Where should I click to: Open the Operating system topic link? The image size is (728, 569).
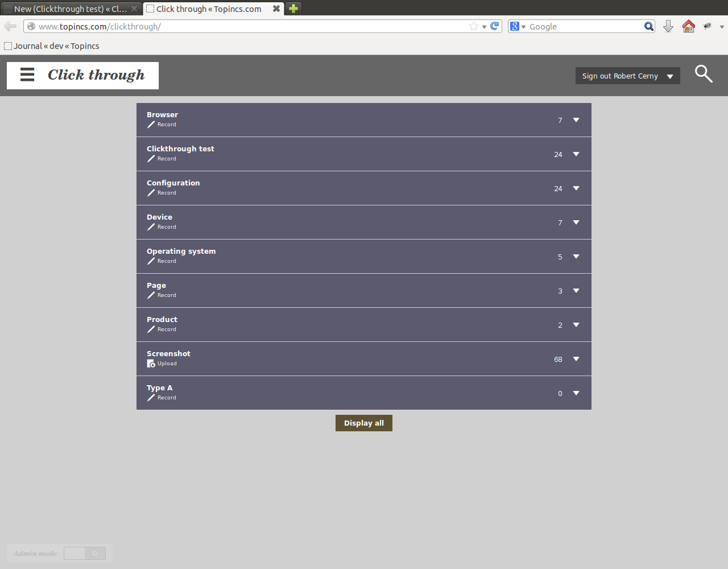(181, 251)
